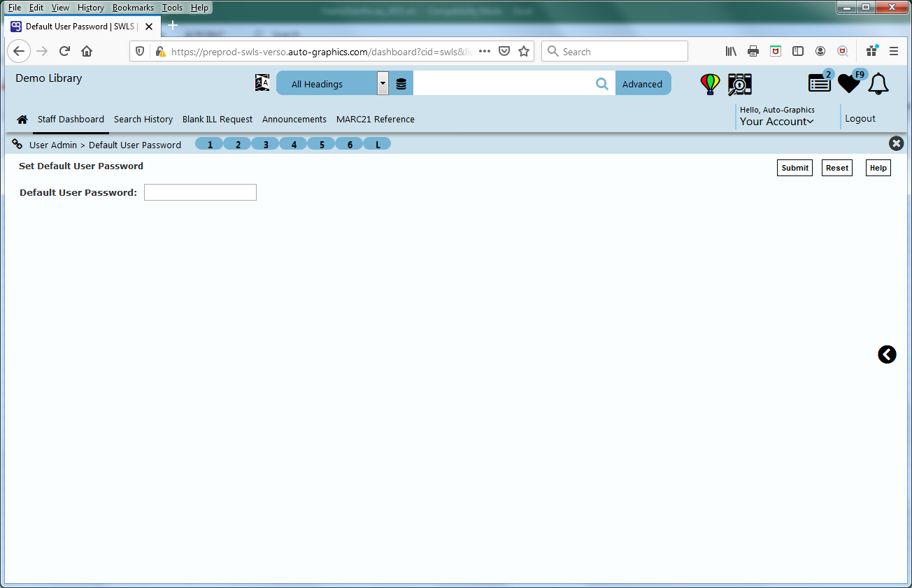Select breadcrumb pill L
The image size is (912, 588).
click(378, 144)
